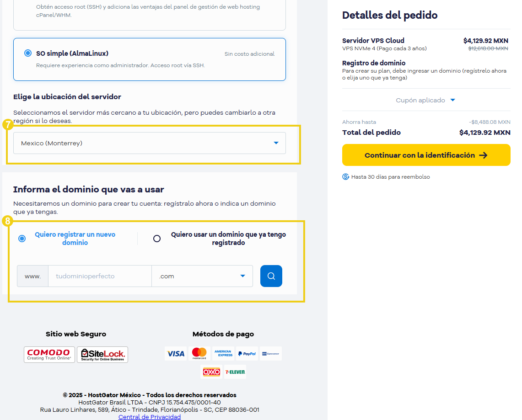Open the Central de Privacidad link

click(x=149, y=416)
